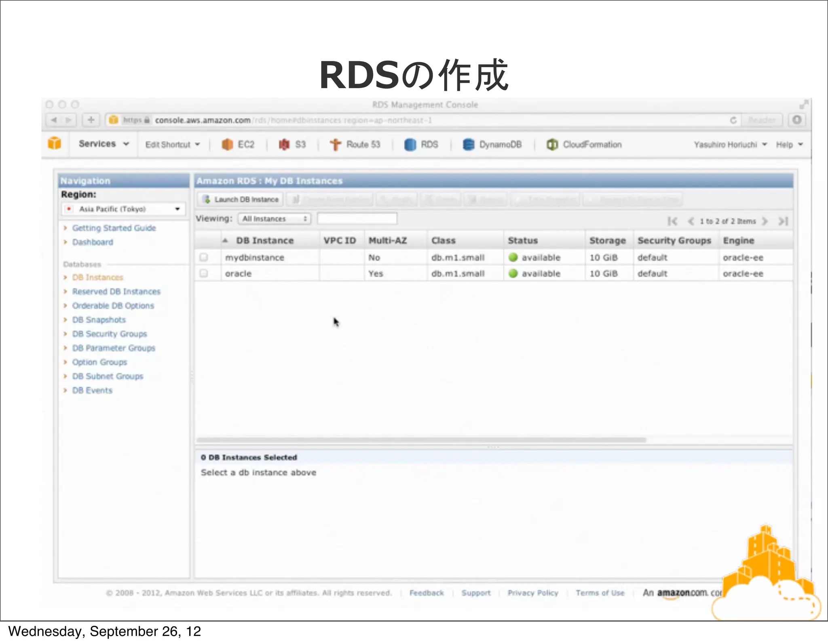Open the EC2 service shortcut
Screen dimensions: 828x644
click(x=238, y=144)
